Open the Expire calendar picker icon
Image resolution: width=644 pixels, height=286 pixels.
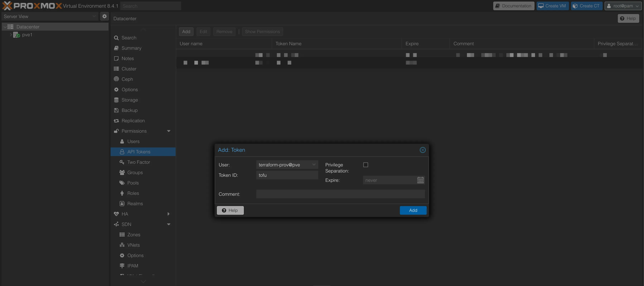[x=420, y=180]
